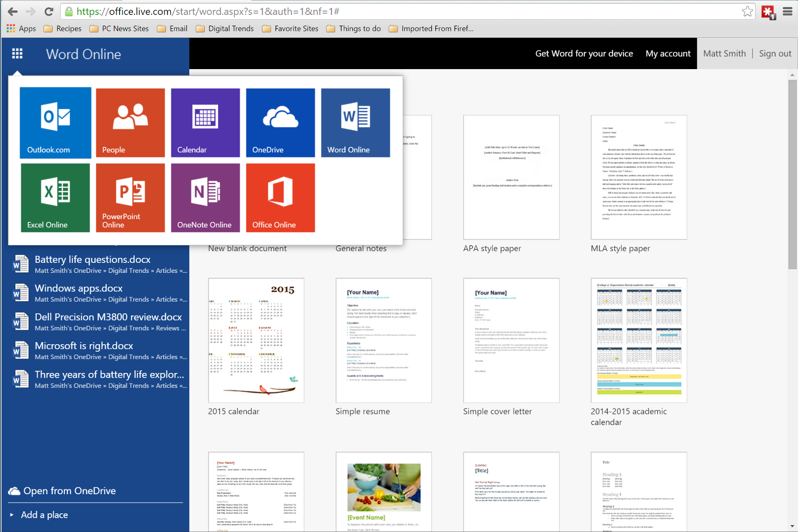Select the 2015 calendar template
This screenshot has width=798, height=532.
pyautogui.click(x=256, y=340)
